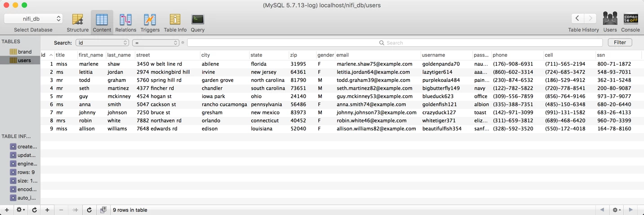The height and width of the screenshot is (215, 644).
Task: Select the brand table in sidebar
Action: point(20,52)
